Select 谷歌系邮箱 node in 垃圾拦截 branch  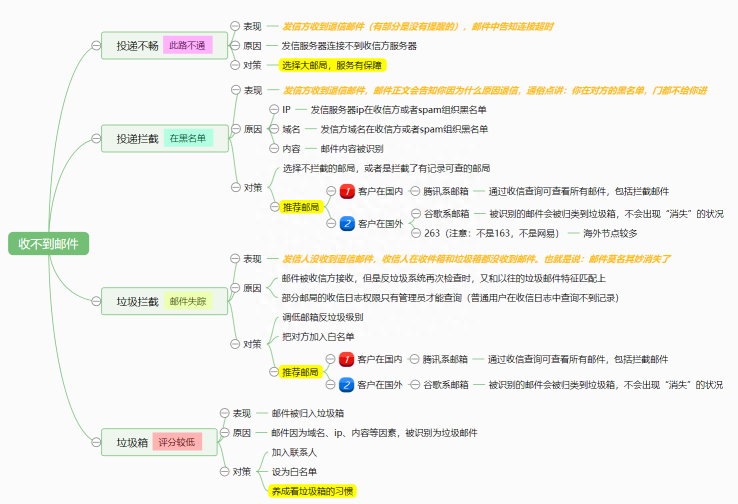click(445, 384)
